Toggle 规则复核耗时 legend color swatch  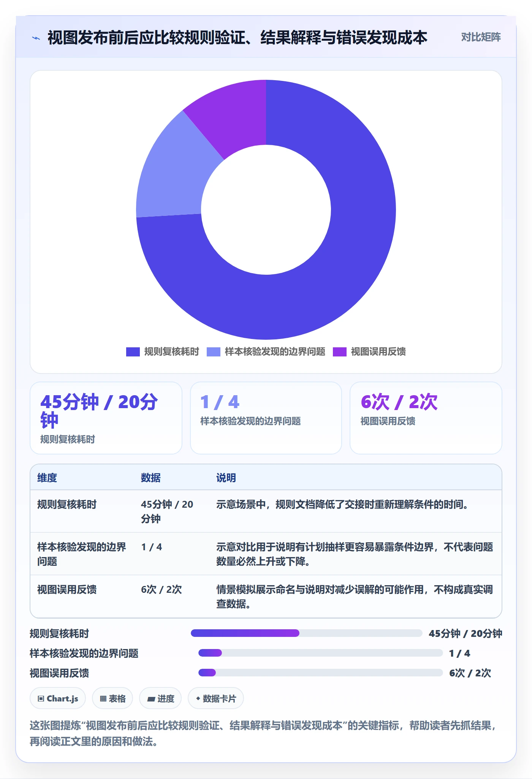pos(133,352)
